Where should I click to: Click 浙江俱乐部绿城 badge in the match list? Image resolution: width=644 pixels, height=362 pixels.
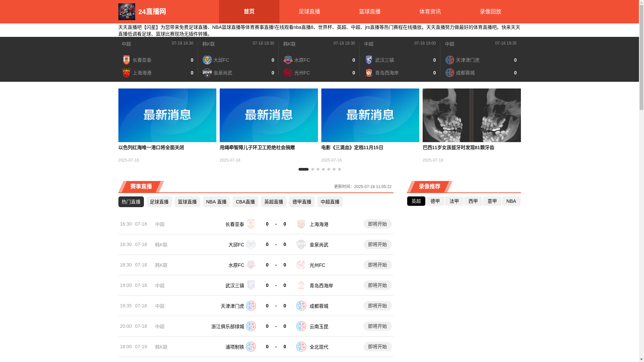[251, 326]
